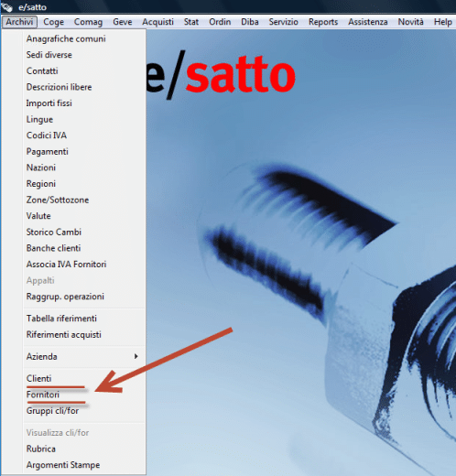The image size is (456, 476).
Task: Select Tabella riferimenti item
Action: tap(61, 319)
